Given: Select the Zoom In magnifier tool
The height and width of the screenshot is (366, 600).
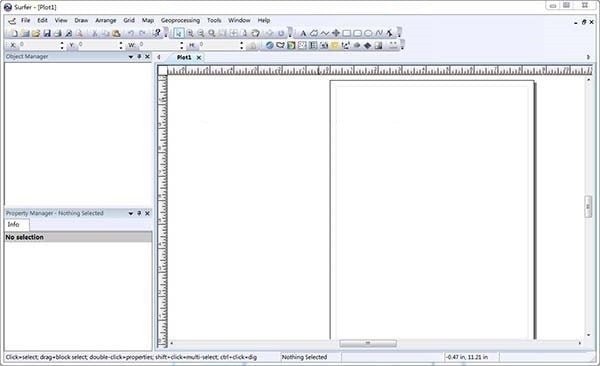Looking at the screenshot, I should [190, 33].
